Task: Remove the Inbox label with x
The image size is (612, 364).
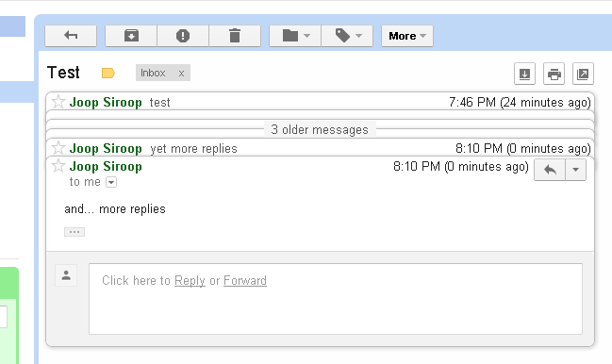Action: click(181, 74)
